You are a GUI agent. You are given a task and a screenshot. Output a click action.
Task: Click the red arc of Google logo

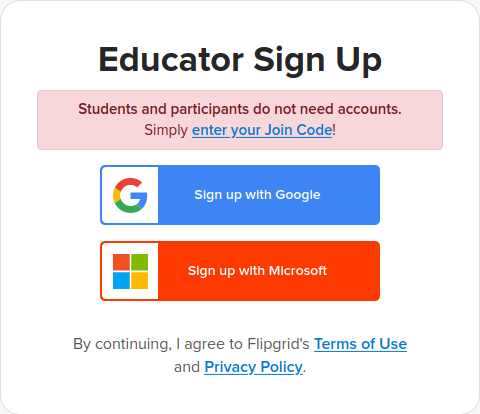pos(128,183)
